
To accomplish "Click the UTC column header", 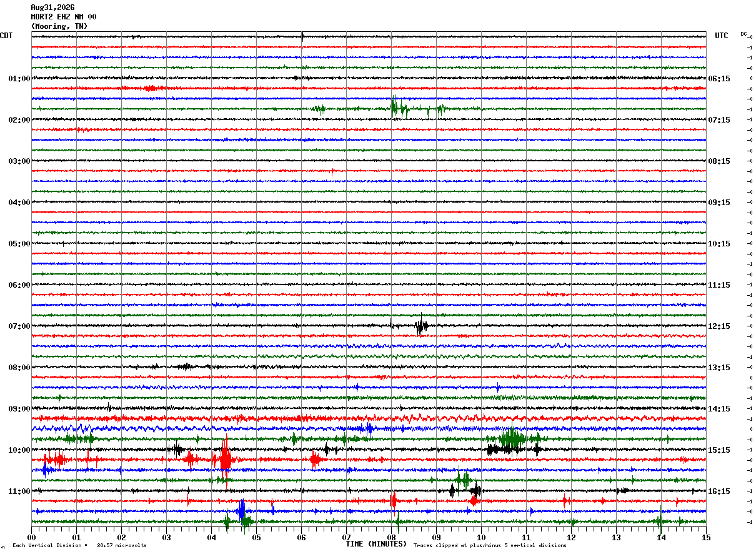I will click(722, 36).
